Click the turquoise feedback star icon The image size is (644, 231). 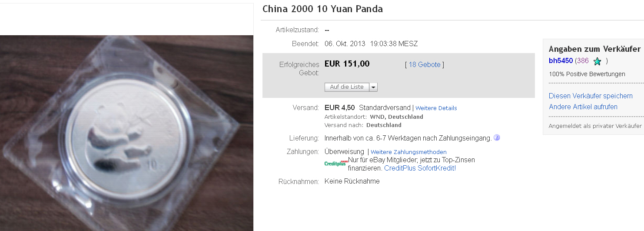coord(597,61)
